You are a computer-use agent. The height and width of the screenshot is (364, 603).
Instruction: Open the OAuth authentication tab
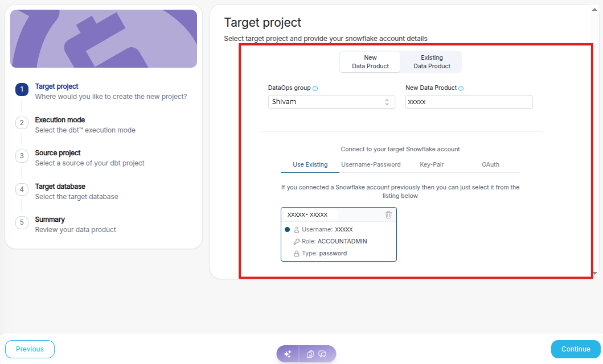(490, 164)
